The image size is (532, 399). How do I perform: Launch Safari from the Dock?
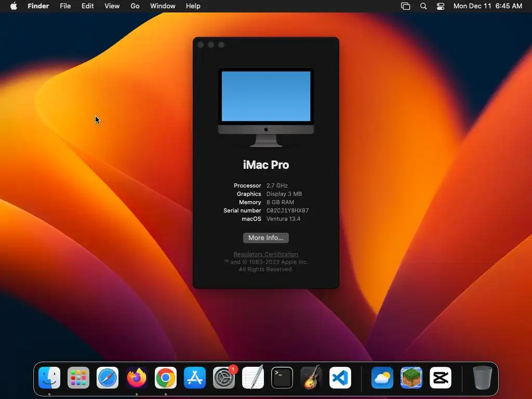[x=108, y=377]
